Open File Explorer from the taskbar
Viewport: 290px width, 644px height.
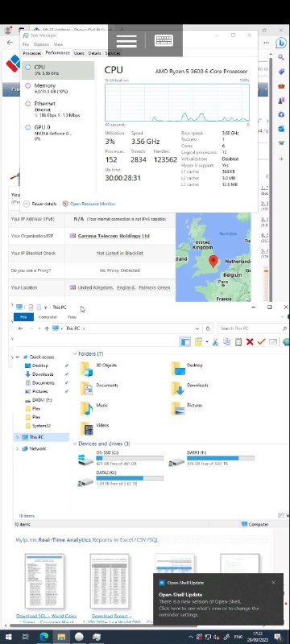point(61,637)
